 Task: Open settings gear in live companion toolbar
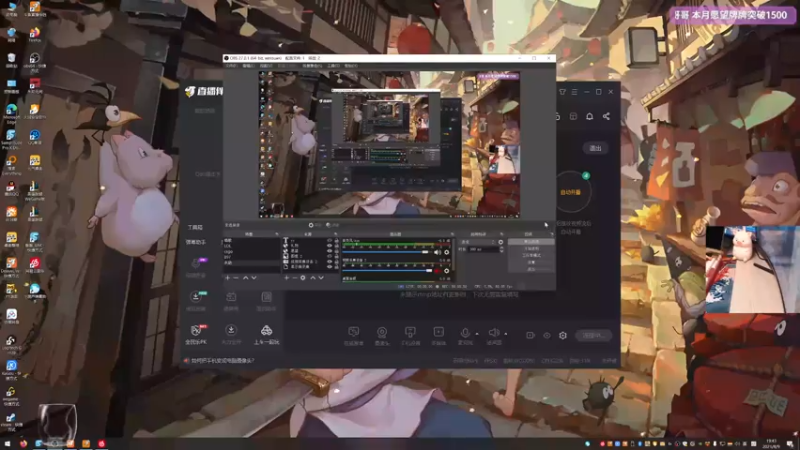563,335
